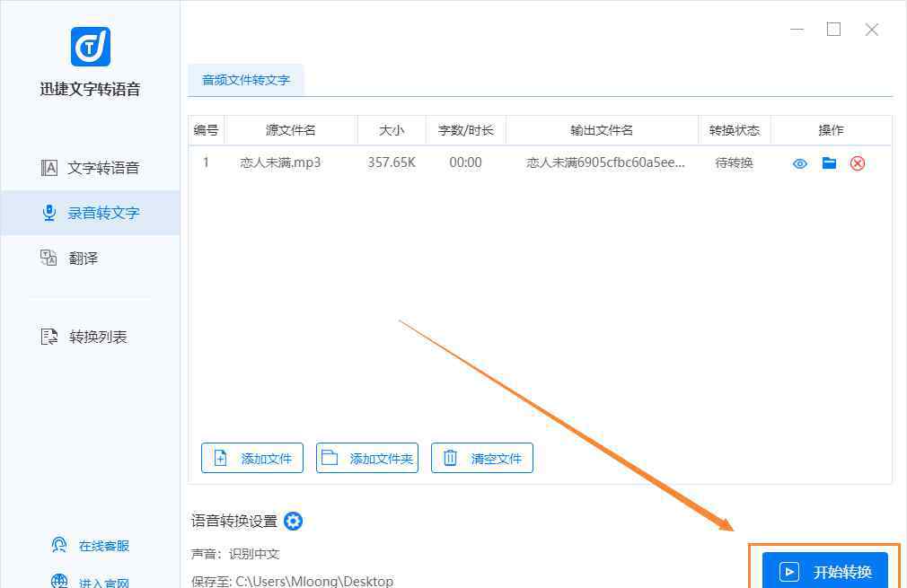Open 在线客服 link
This screenshot has width=907, height=588.
point(90,545)
